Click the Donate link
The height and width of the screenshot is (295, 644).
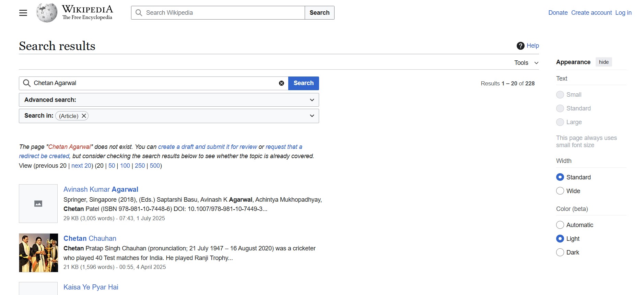point(558,13)
